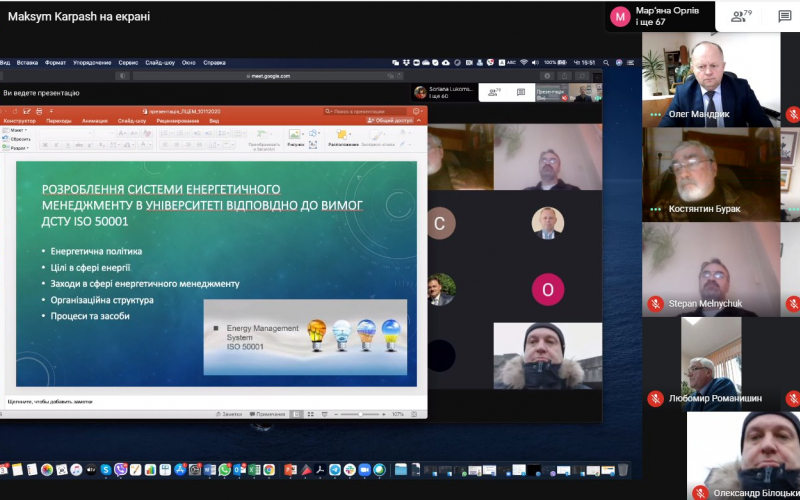Open Slack from the Dock
The height and width of the screenshot is (500, 800).
coord(349,470)
